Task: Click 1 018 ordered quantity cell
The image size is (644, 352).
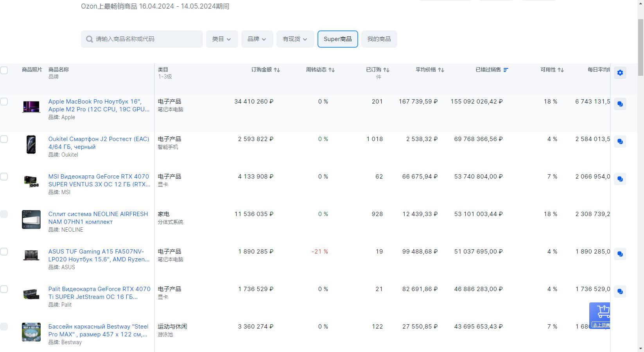Action: click(375, 139)
